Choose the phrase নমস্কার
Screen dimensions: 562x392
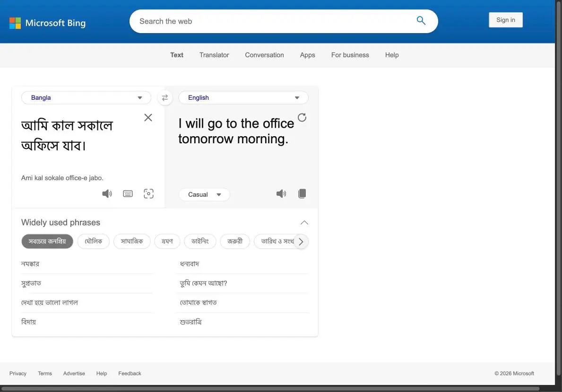click(x=30, y=264)
